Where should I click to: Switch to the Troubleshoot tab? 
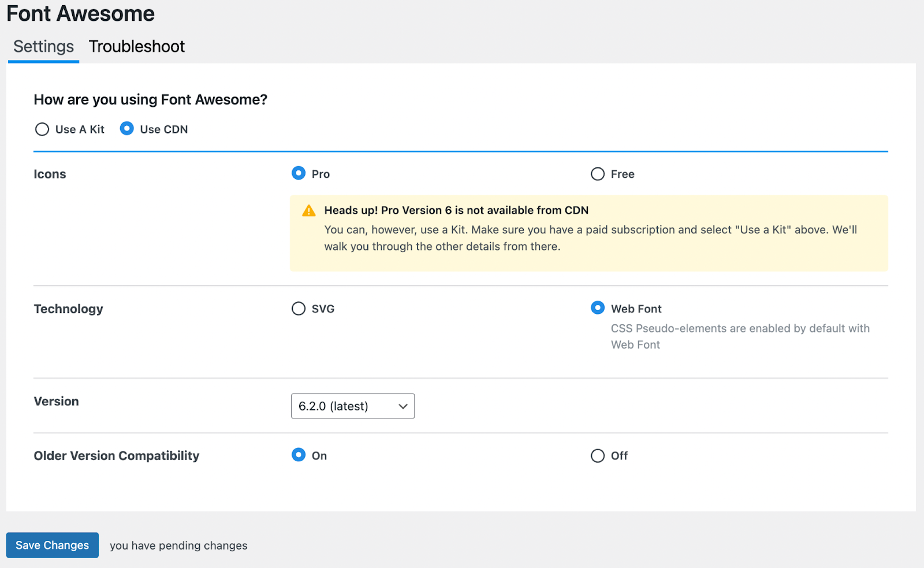tap(137, 47)
